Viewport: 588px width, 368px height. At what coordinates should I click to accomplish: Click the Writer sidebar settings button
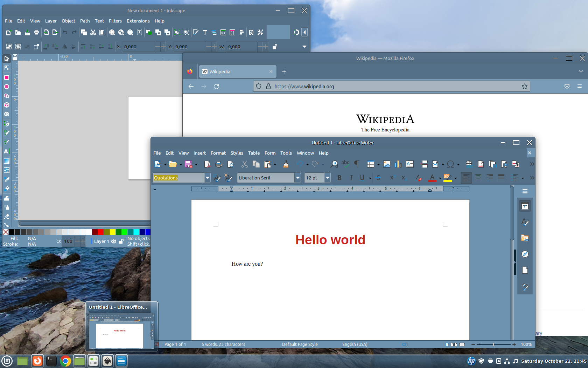pos(525,191)
